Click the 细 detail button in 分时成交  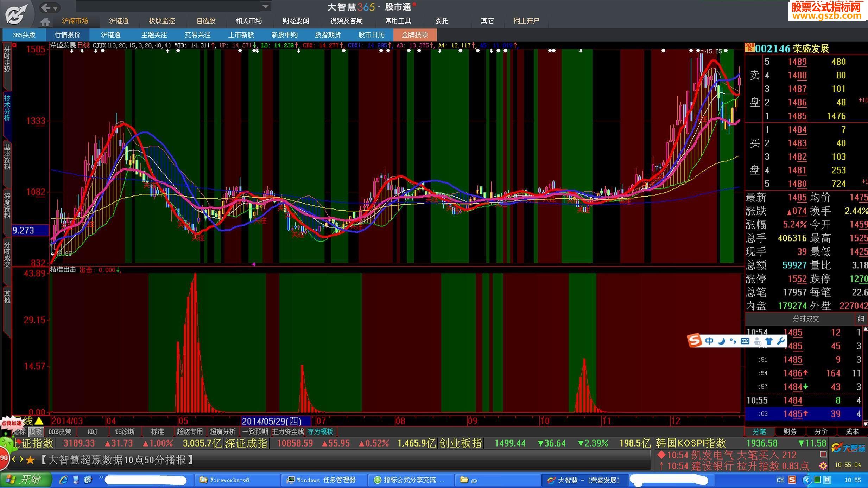[861, 319]
